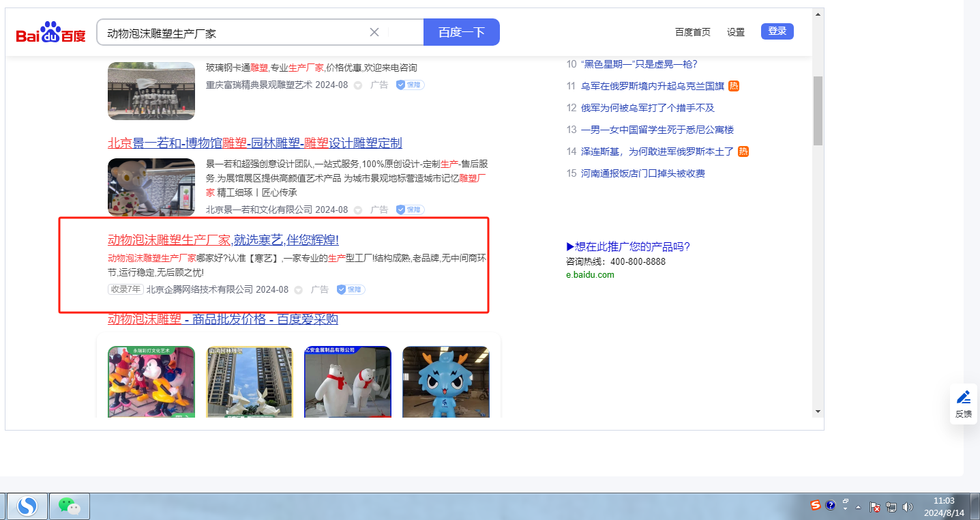Screen dimensions: 980x520
Task: Open the 设置 menu
Action: 736,32
